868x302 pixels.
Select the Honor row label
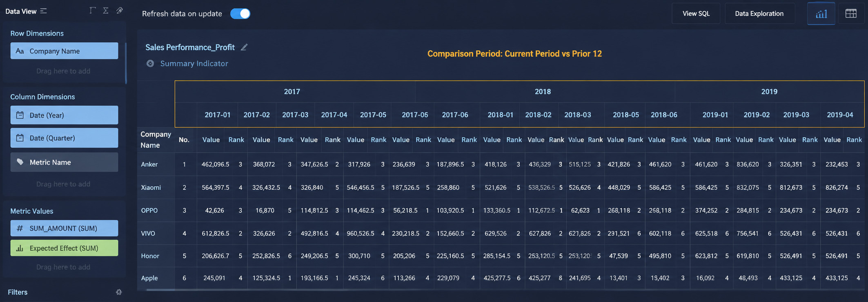150,256
